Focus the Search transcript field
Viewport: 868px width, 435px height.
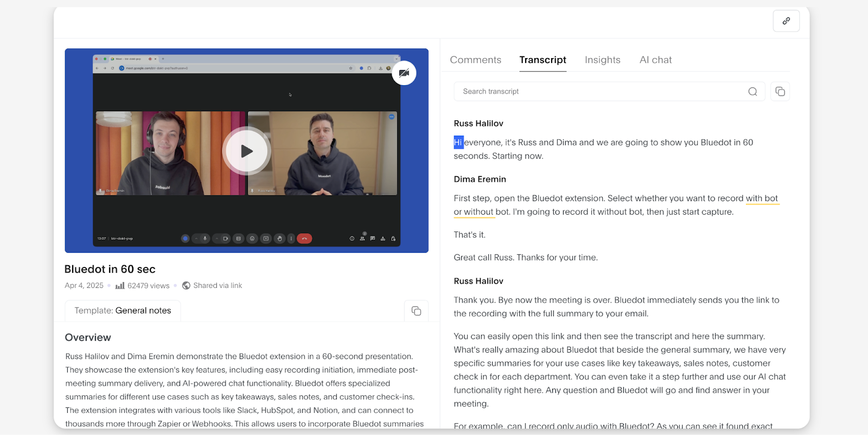point(609,92)
